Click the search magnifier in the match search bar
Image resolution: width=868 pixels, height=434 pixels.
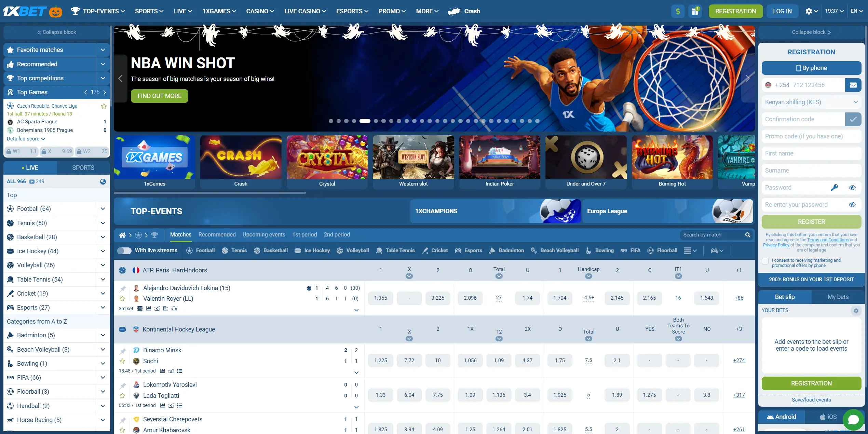point(748,235)
